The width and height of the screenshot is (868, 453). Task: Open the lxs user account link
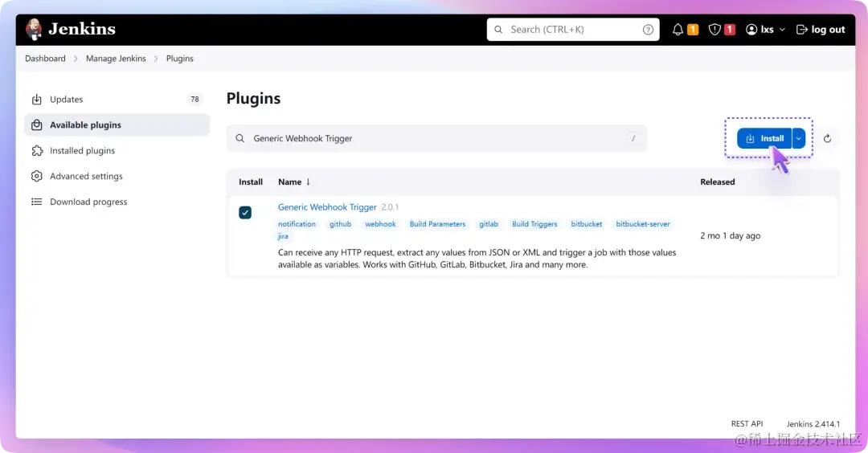760,30
